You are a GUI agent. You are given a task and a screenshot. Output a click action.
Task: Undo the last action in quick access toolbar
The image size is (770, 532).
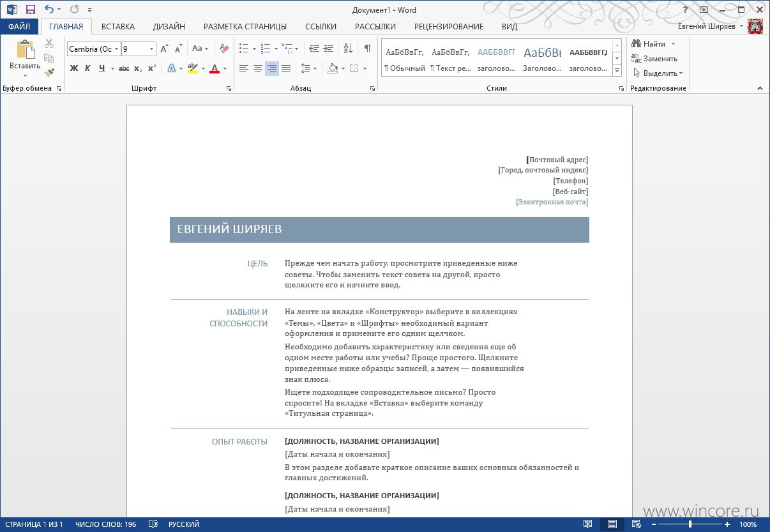[x=49, y=10]
